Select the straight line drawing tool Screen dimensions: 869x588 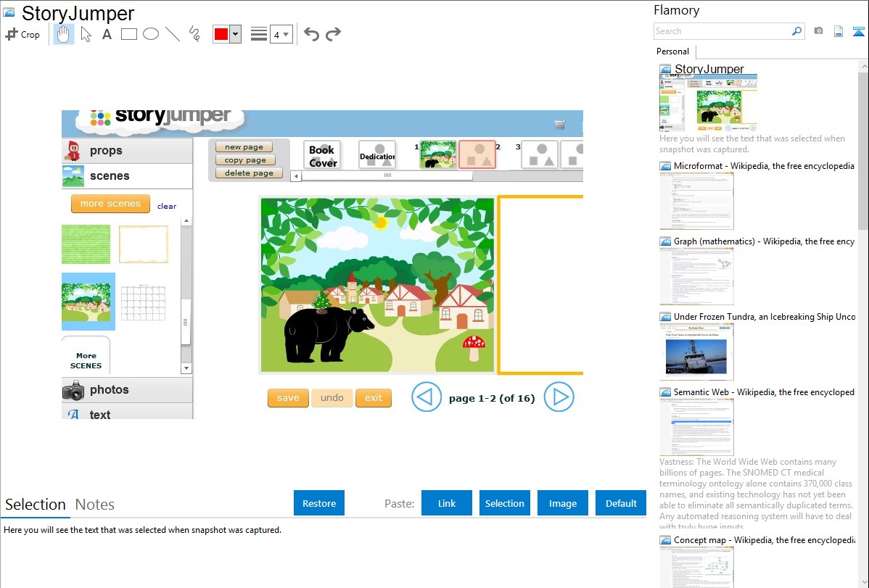[173, 34]
